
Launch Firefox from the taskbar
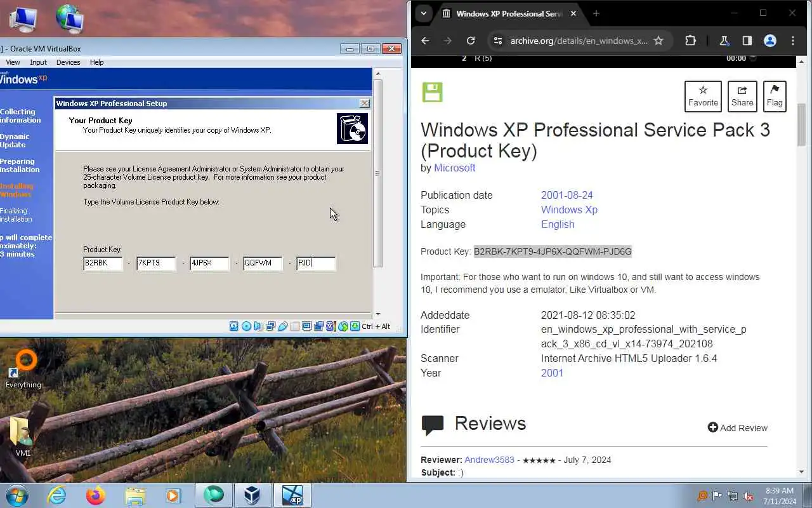click(x=96, y=495)
